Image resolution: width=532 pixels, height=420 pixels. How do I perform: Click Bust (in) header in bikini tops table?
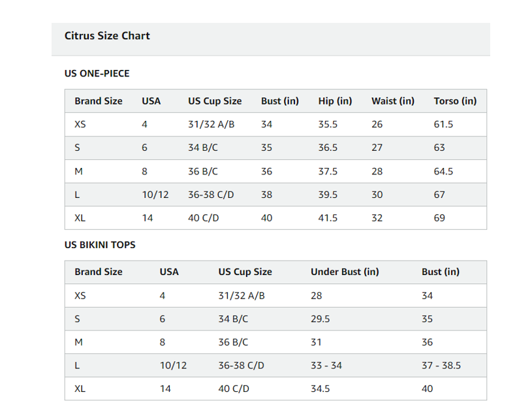[441, 272]
